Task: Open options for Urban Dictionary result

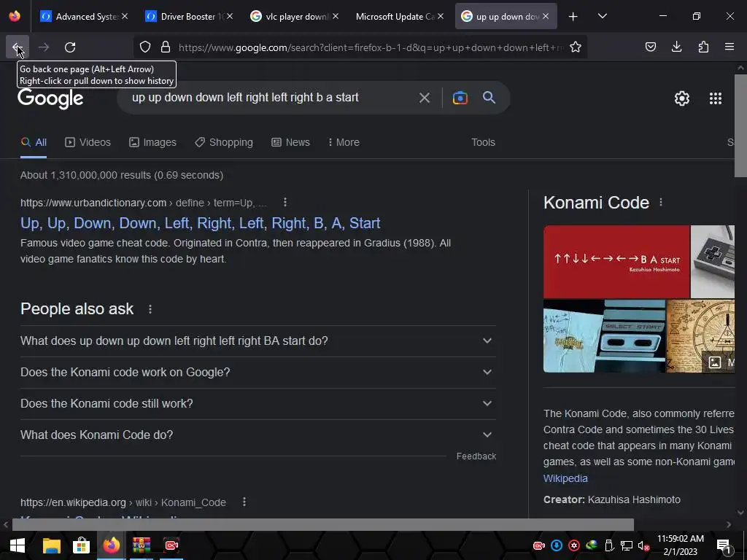Action: tap(285, 203)
